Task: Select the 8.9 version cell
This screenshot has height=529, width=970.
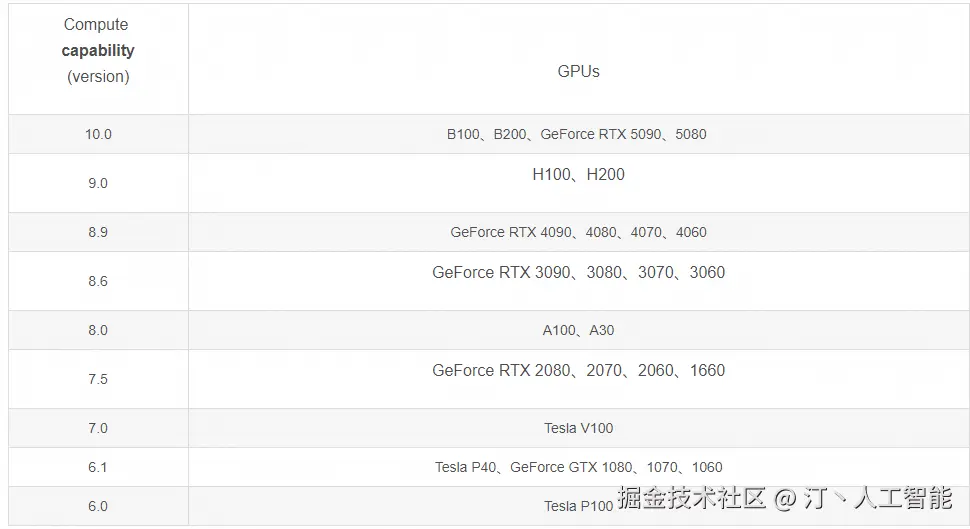Action: point(98,232)
